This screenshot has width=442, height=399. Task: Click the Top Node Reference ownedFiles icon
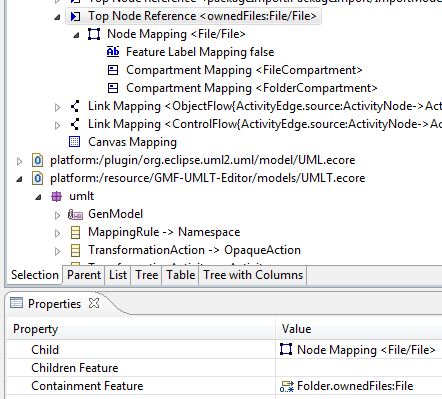click(x=76, y=16)
